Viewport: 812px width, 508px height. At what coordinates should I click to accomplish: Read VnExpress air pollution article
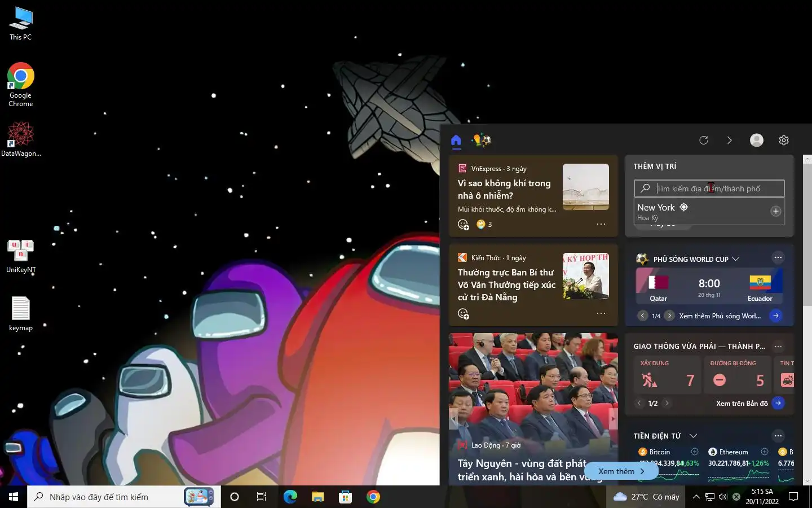pos(504,189)
